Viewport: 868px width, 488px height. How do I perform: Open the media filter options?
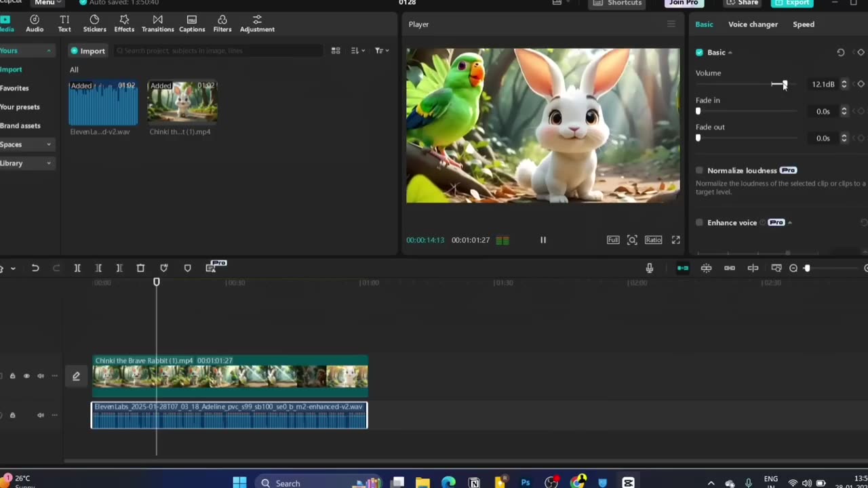(x=382, y=51)
